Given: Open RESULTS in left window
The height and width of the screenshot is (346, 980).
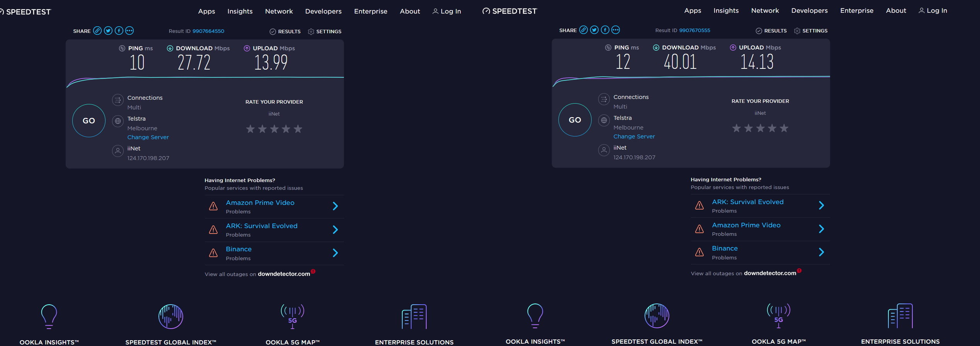Looking at the screenshot, I should (x=285, y=31).
